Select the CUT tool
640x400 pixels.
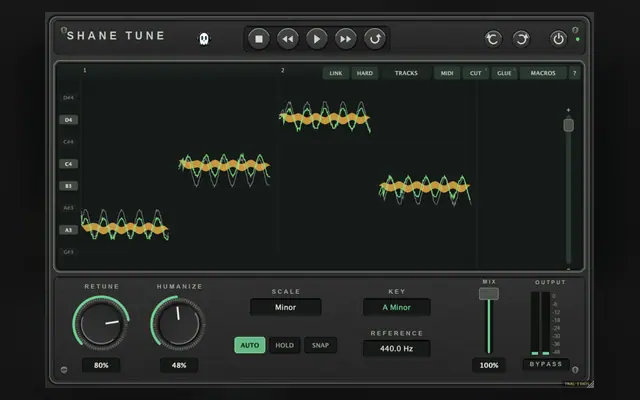click(x=476, y=73)
